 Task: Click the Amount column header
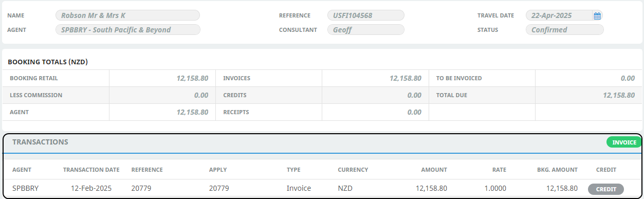click(434, 170)
